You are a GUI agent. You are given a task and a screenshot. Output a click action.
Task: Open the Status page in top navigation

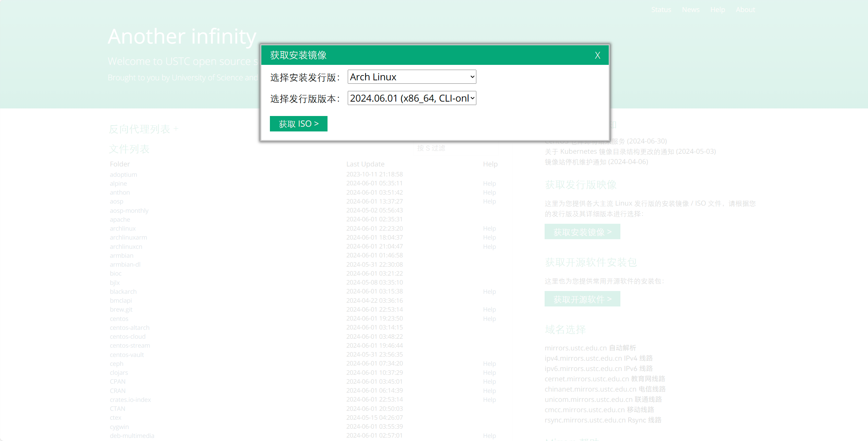[x=661, y=10]
